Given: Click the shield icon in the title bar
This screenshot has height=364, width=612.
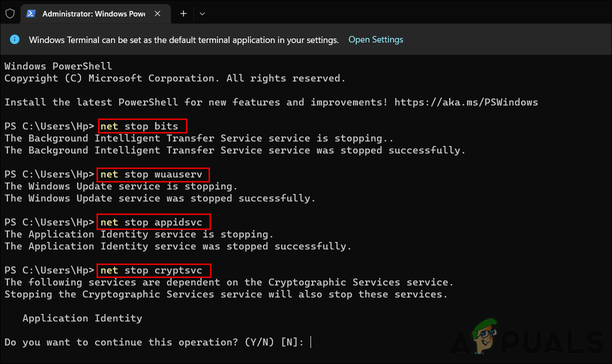Looking at the screenshot, I should pos(9,13).
